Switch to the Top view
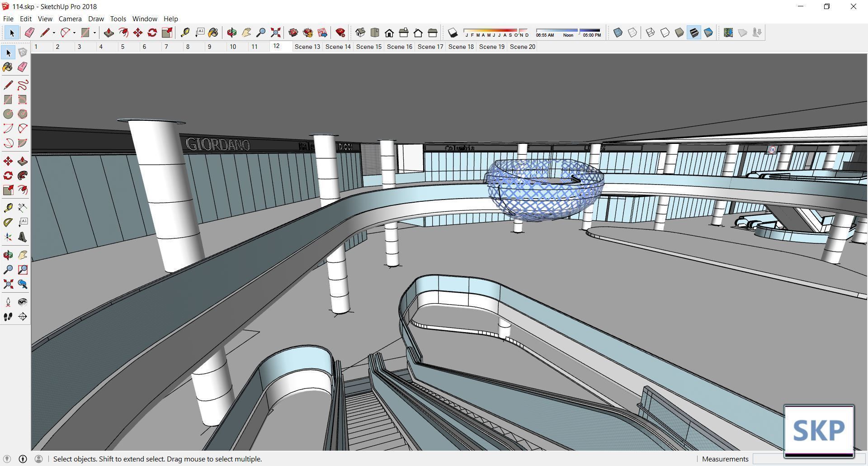The image size is (868, 466). click(x=375, y=33)
